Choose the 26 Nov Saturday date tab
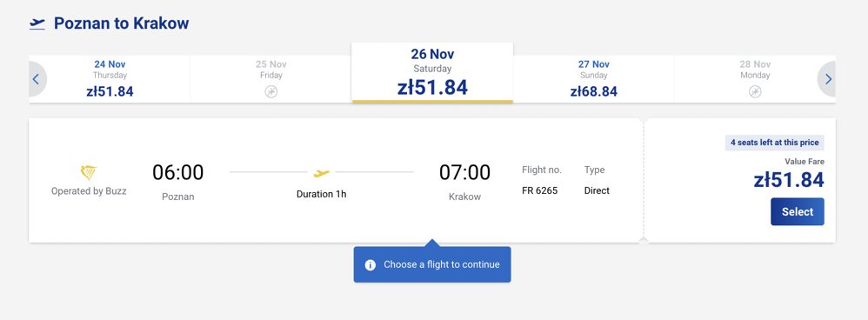Image resolution: width=868 pixels, height=320 pixels. pyautogui.click(x=432, y=73)
